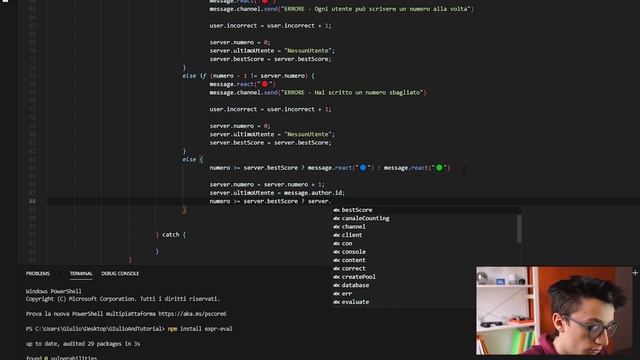
Task: Open the PROBLEMS panel tab
Action: [x=38, y=273]
